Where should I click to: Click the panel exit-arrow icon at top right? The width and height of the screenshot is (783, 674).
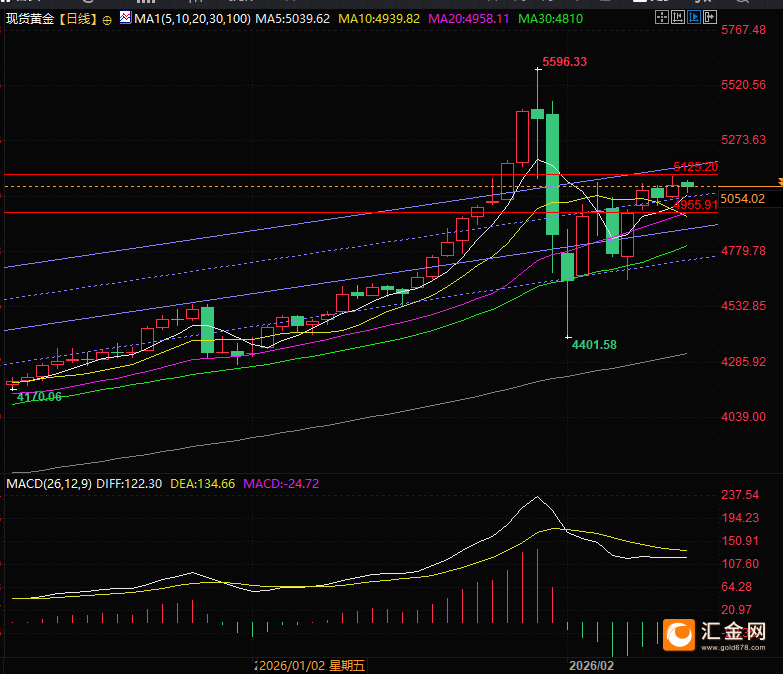(710, 18)
